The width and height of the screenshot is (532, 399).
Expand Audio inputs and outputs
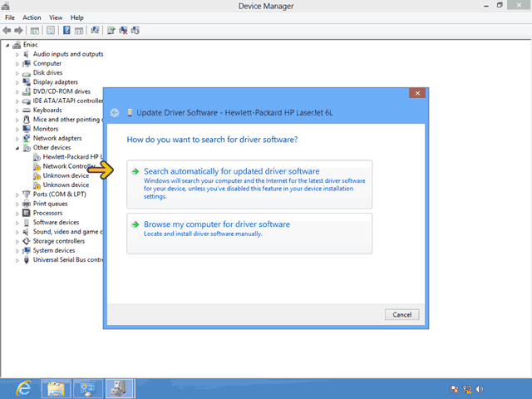tap(17, 54)
